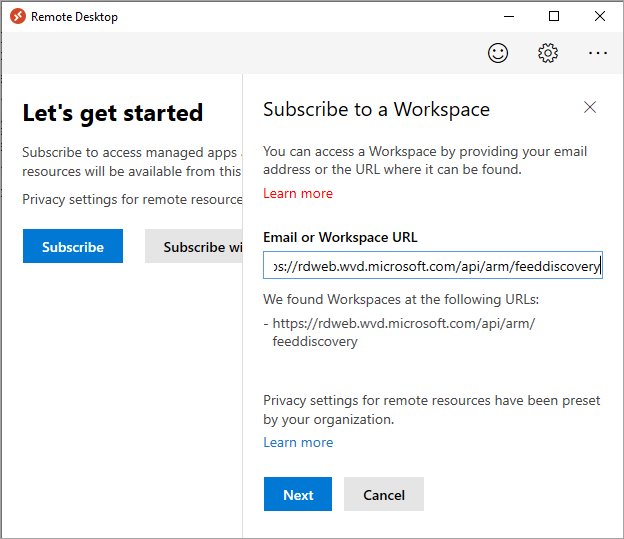The width and height of the screenshot is (624, 539).
Task: Click the Next button
Action: [298, 494]
